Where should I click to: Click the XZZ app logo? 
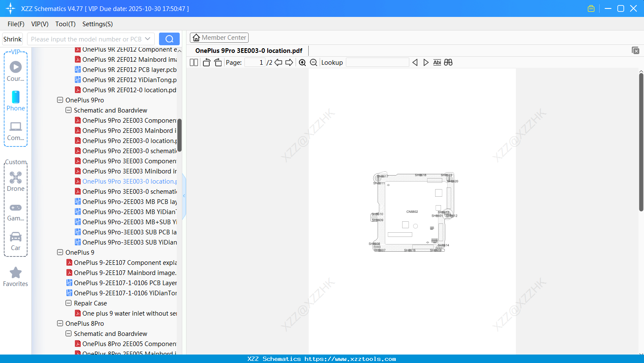(11, 8)
